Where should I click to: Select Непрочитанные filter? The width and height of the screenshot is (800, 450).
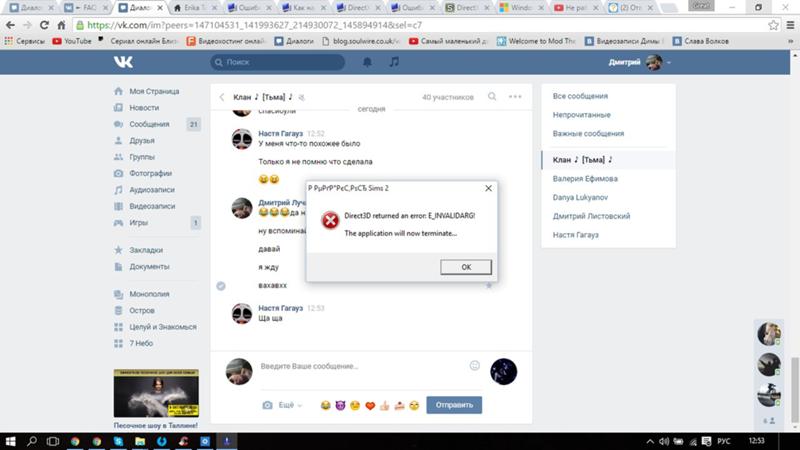(582, 115)
